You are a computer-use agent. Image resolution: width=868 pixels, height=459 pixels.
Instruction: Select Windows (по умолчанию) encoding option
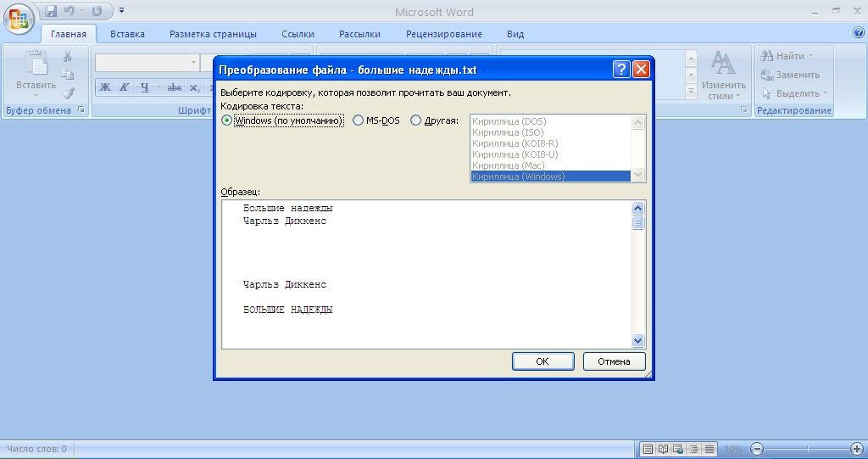281,120
